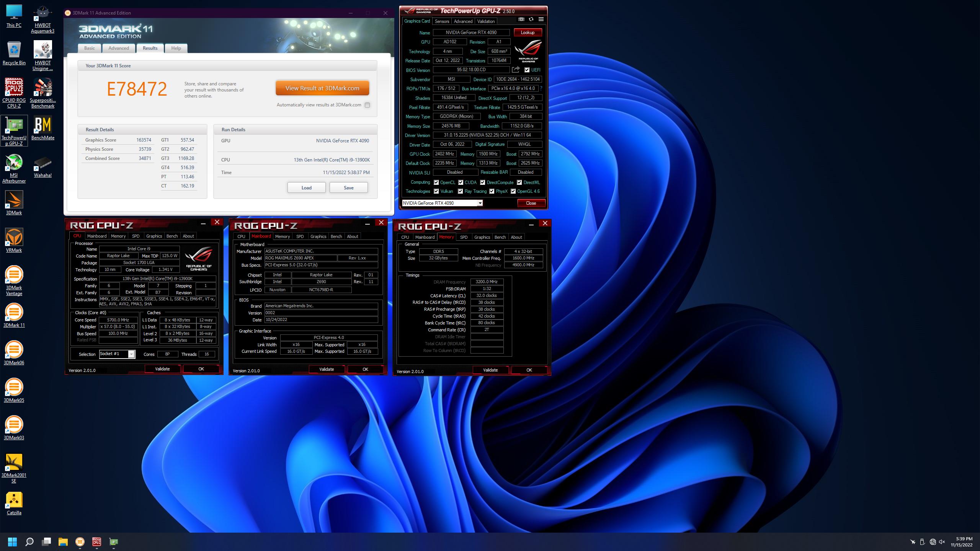
Task: Click View Result at 3DMark.com button
Action: tap(322, 88)
